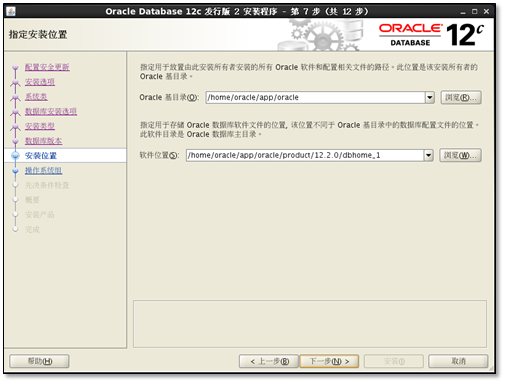Expand the Oracle 基目录 dropdown arrow
Viewport: 505px width, 383px height.
pos(430,97)
